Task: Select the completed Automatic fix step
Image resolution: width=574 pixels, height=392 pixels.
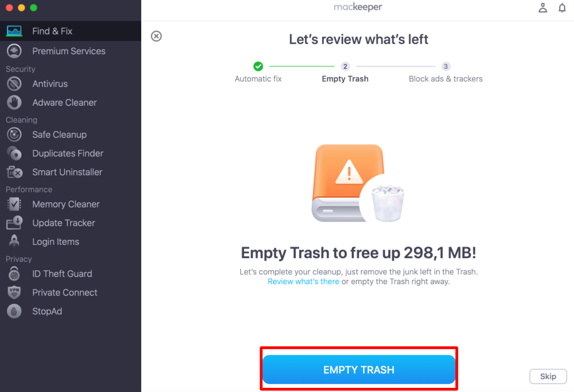Action: pos(258,72)
